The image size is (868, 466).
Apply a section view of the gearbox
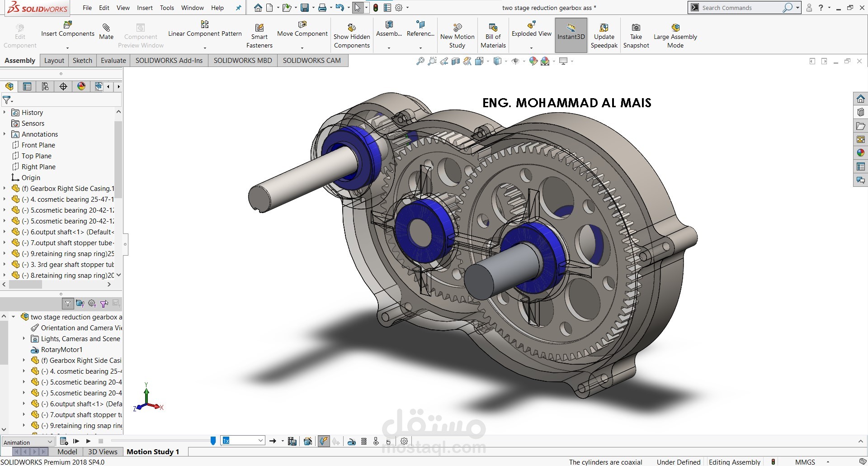456,61
